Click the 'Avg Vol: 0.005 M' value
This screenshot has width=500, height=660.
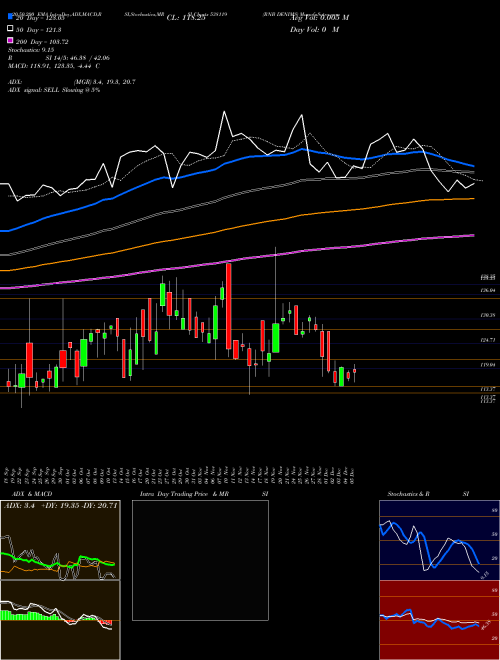tap(319, 18)
